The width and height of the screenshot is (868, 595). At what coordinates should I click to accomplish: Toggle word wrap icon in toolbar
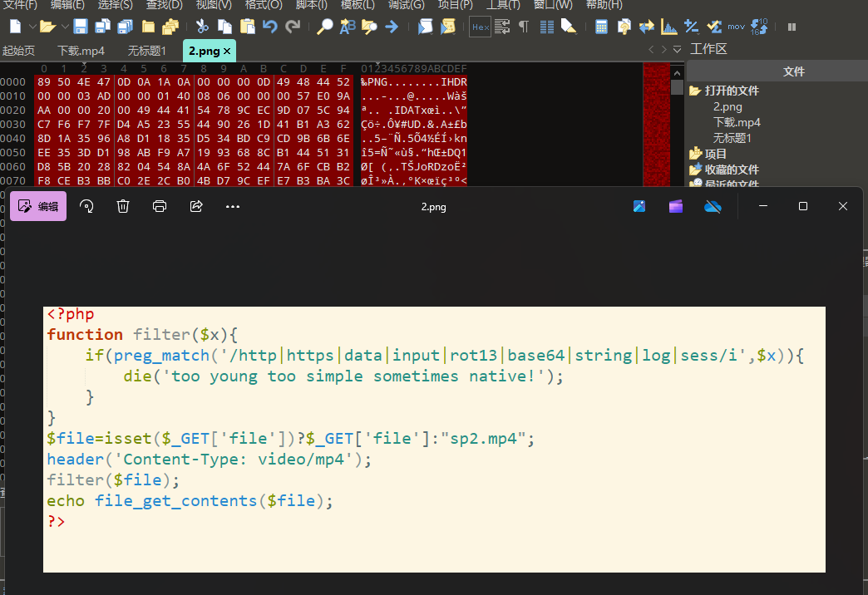click(503, 26)
